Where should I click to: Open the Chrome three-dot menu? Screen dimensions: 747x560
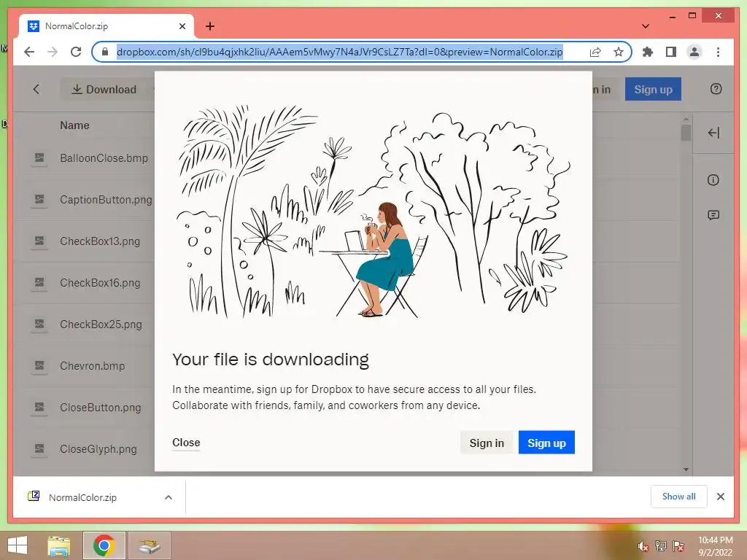718,52
